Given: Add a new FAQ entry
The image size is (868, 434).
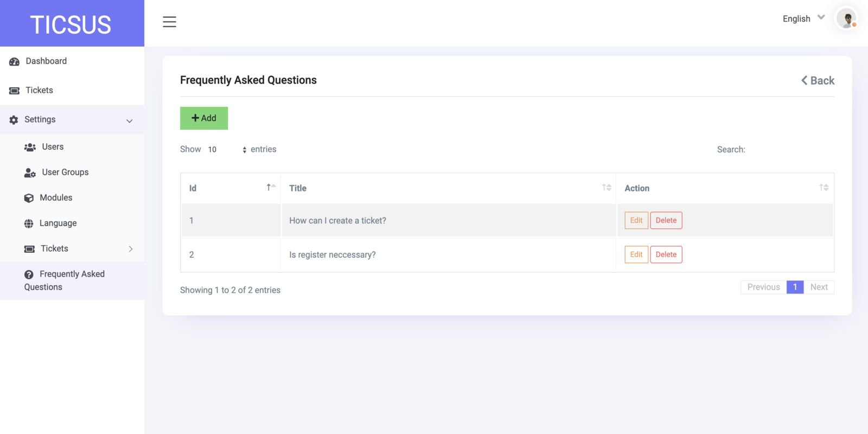Looking at the screenshot, I should pyautogui.click(x=204, y=118).
